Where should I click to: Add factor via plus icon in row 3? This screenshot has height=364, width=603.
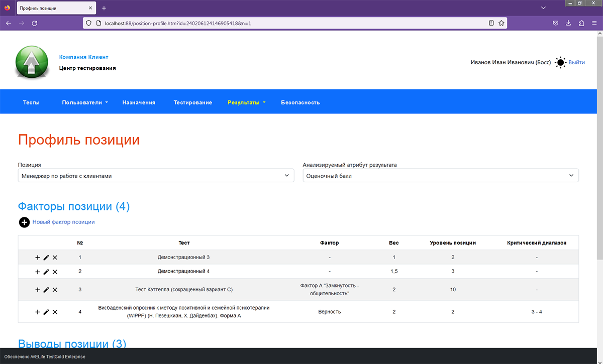[x=38, y=290]
